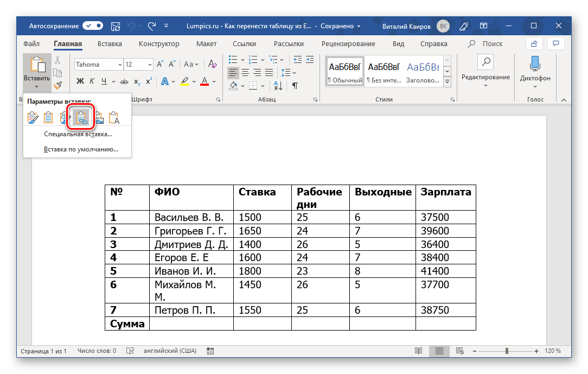Toggle italic with the К button

[x=92, y=81]
